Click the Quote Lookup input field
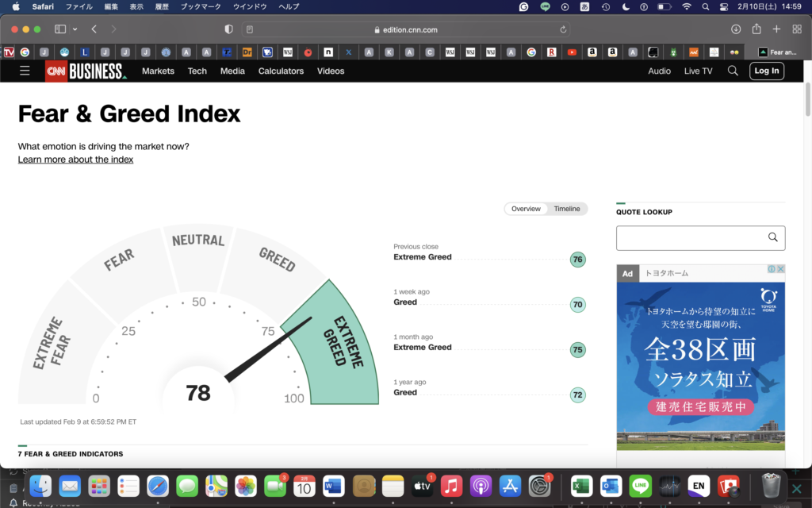The image size is (812, 508). point(690,237)
